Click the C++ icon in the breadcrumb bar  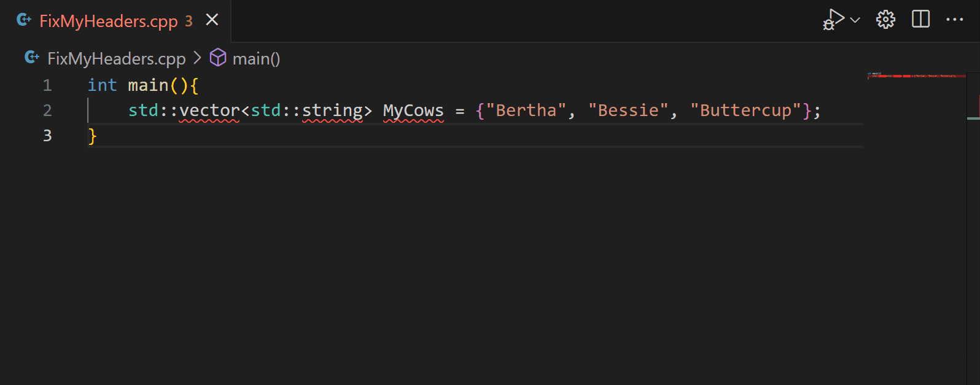point(31,57)
